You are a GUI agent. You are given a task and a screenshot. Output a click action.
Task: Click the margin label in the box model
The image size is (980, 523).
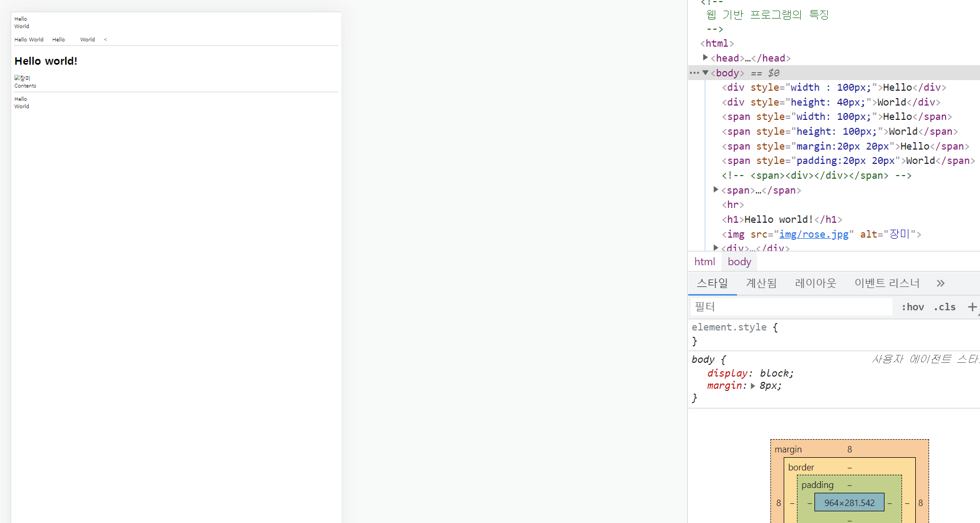tap(788, 449)
